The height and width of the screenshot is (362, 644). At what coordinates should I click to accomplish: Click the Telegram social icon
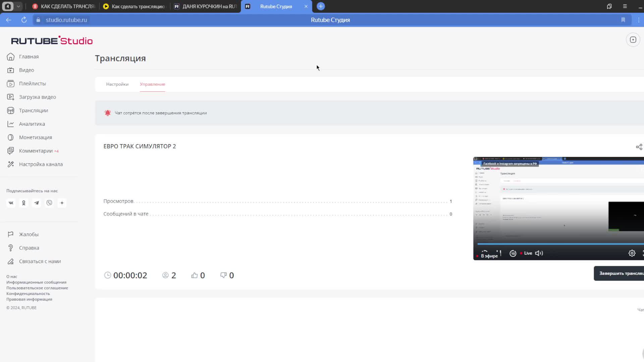coord(37,203)
